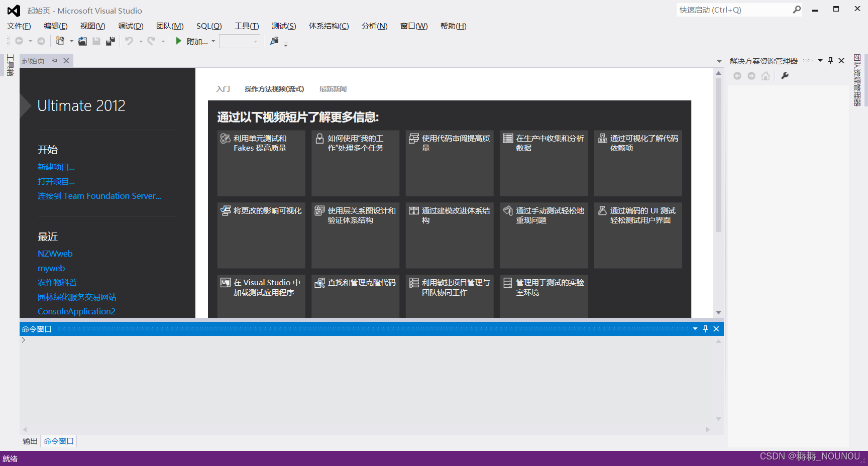Pin the Solution Explorer panel
Image resolution: width=868 pixels, height=466 pixels.
(x=831, y=61)
